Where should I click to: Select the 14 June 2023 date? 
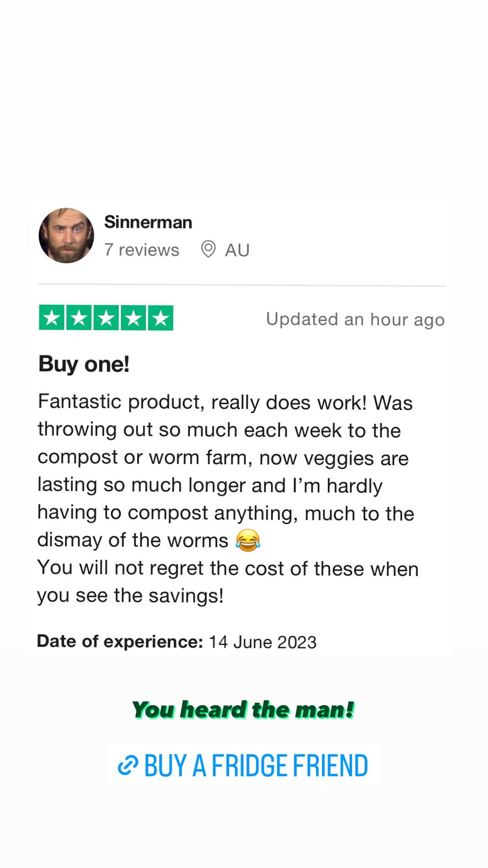click(263, 642)
